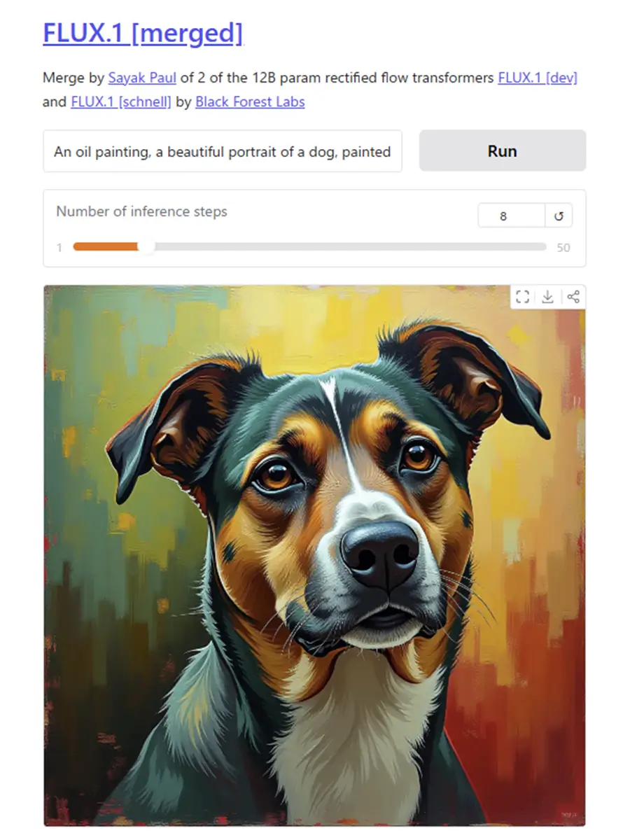
Task: Click the "Number of inference steps" label
Action: pos(141,211)
